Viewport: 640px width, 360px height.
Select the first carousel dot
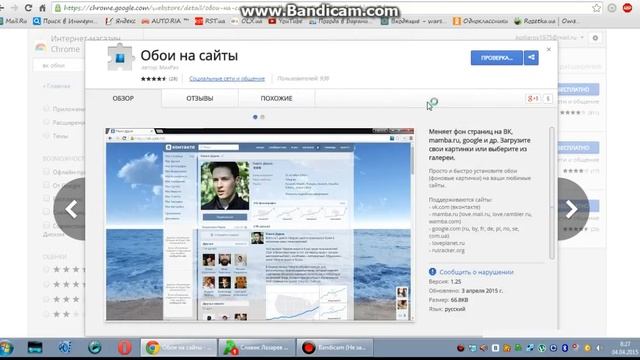(255, 117)
